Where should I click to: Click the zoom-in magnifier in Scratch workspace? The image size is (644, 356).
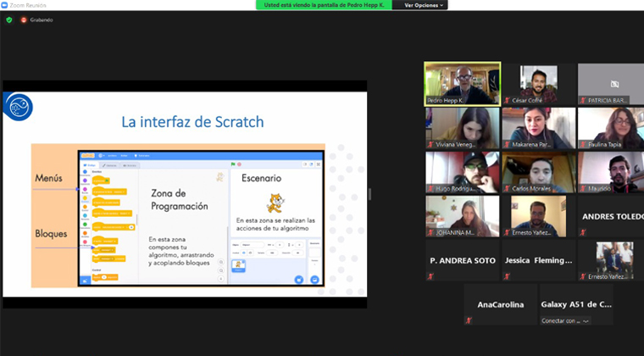[x=221, y=262]
